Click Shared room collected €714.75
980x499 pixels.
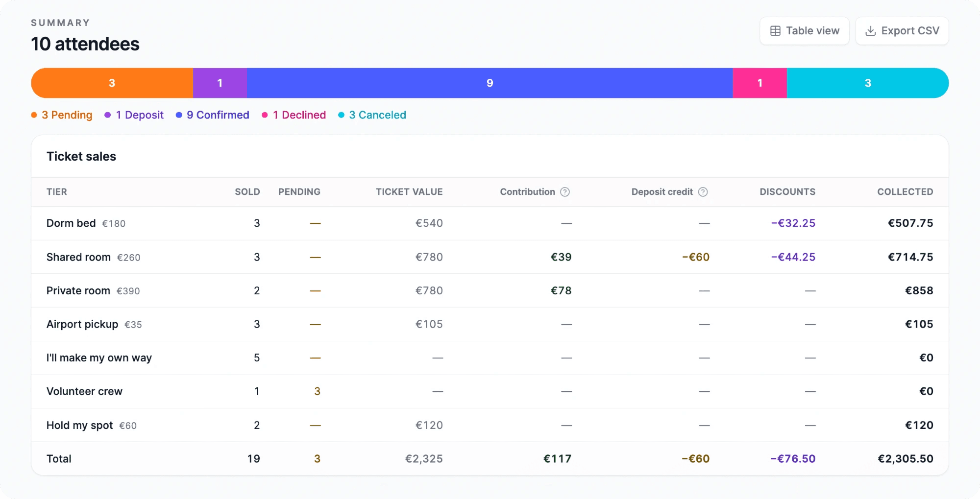tap(910, 257)
